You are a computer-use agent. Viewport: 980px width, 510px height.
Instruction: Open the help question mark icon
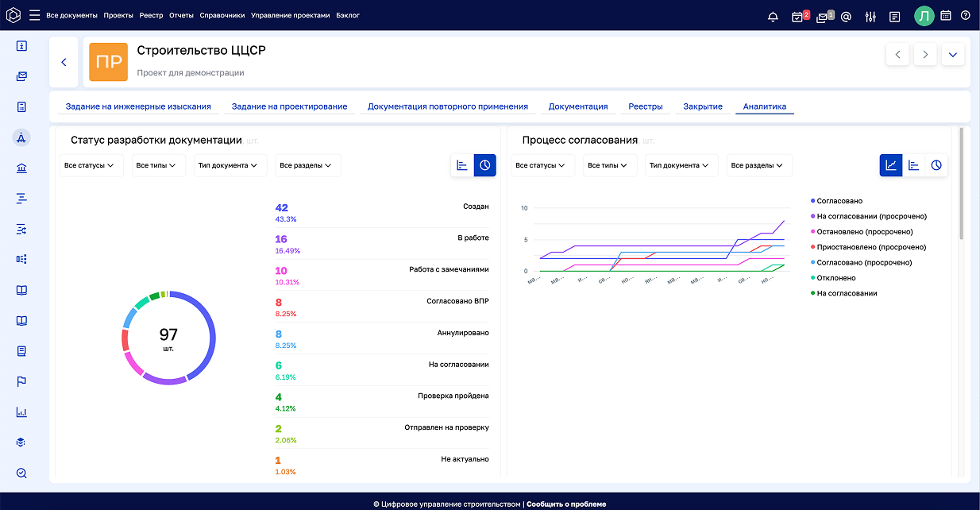point(966,15)
